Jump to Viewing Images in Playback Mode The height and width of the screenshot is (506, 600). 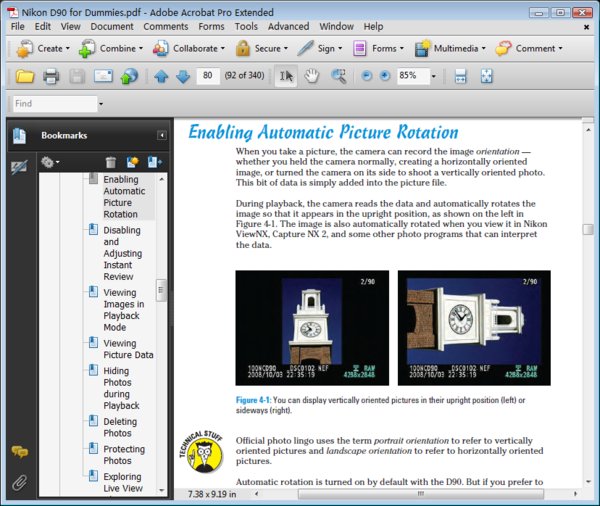(x=124, y=310)
